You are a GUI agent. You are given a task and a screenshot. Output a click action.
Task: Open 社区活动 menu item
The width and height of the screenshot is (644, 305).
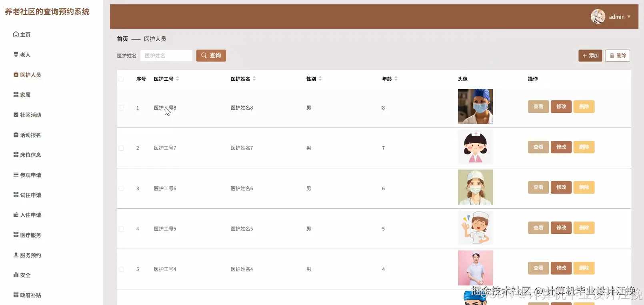tap(30, 115)
